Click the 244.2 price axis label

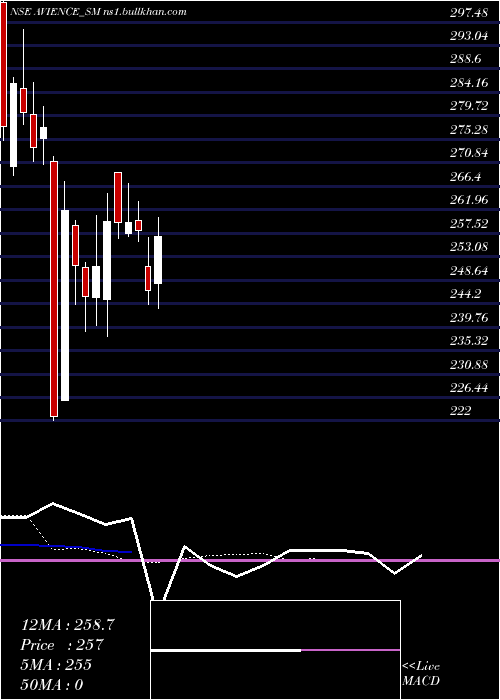click(x=465, y=294)
